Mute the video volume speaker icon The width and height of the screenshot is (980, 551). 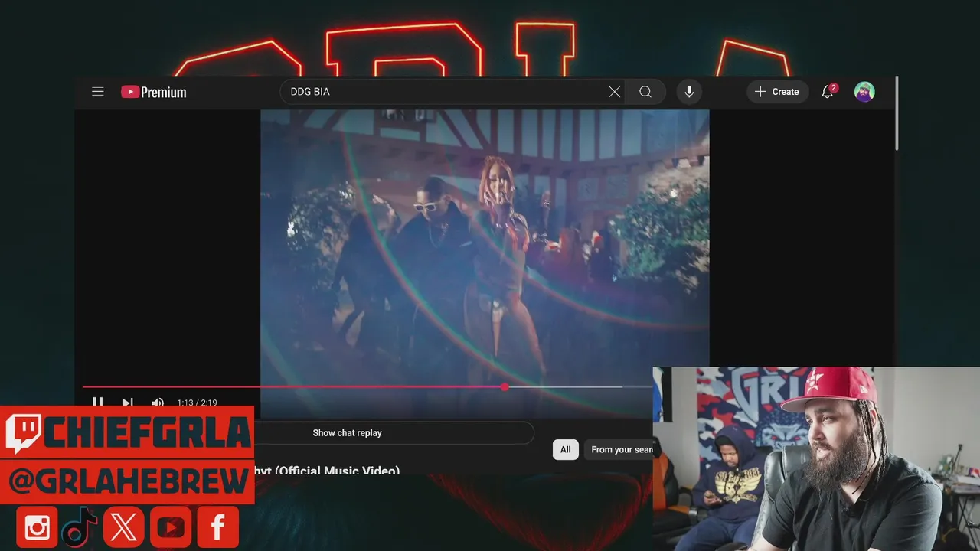158,403
